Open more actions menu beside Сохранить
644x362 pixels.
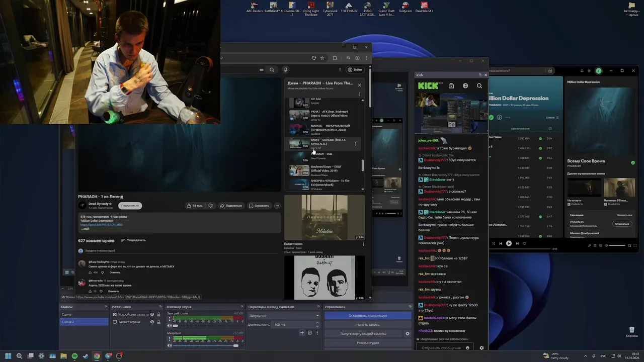(277, 206)
